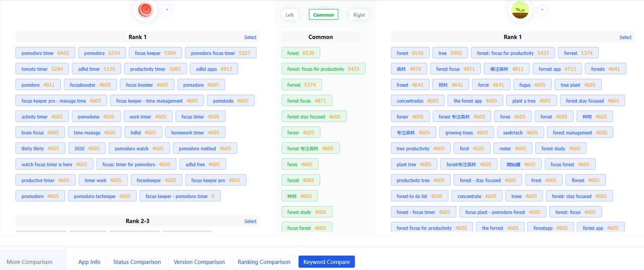Open dropdown arrow beside Forest app icon

[542, 10]
